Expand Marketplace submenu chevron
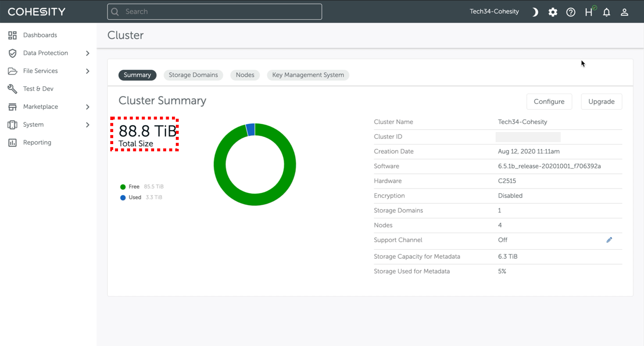The image size is (644, 346). pos(88,106)
